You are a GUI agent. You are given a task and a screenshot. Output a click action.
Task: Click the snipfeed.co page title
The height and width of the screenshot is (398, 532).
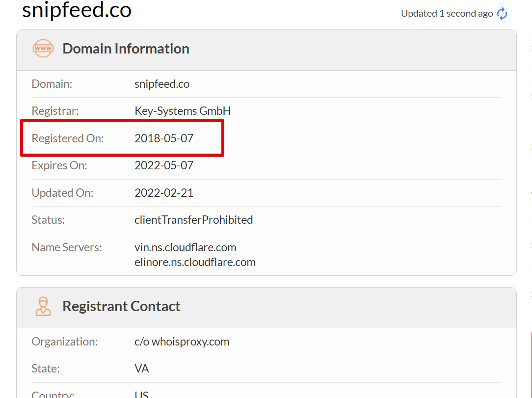[x=77, y=9]
